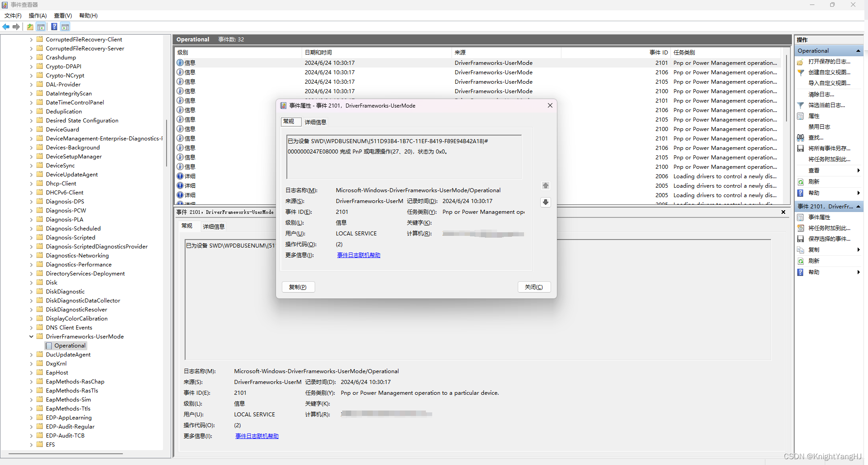Click 帮助 icon under 事件 2101 actions
The height and width of the screenshot is (465, 868).
point(800,272)
